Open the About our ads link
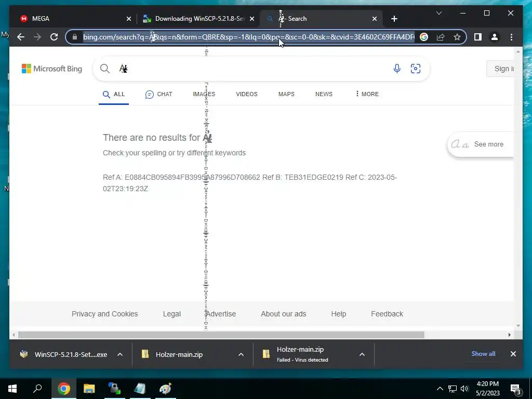The image size is (532, 399). tap(283, 314)
